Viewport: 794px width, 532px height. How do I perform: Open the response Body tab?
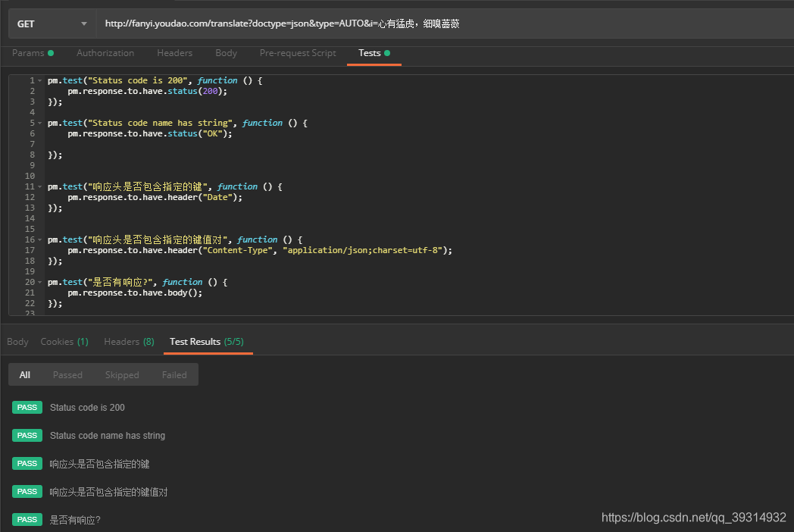tap(17, 342)
